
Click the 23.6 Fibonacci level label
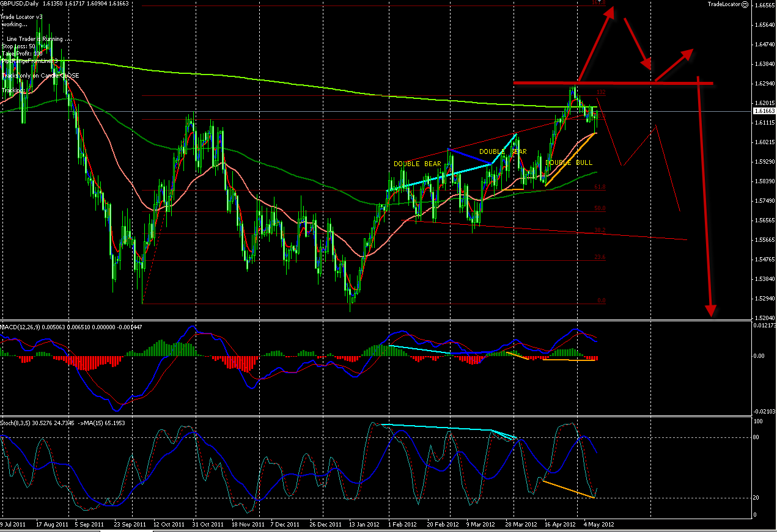(x=600, y=257)
